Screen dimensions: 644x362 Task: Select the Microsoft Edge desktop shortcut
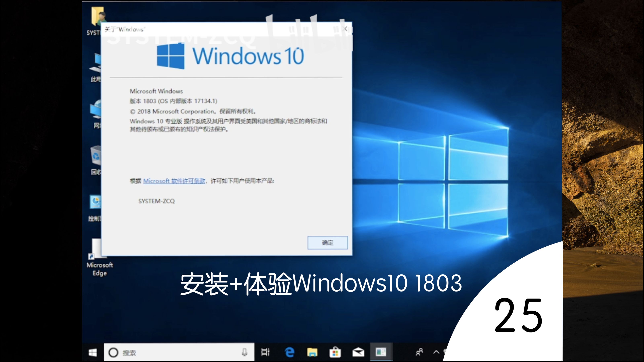click(x=99, y=257)
